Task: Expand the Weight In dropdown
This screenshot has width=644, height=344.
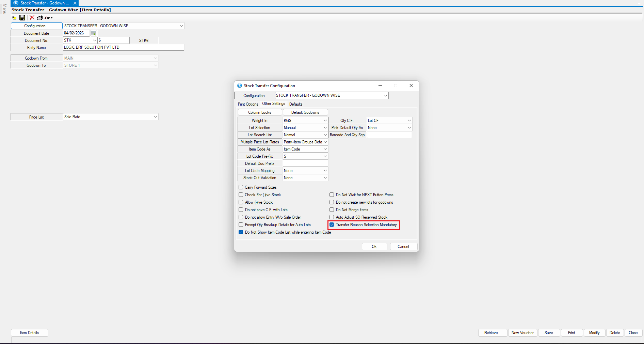Action: pos(325,121)
